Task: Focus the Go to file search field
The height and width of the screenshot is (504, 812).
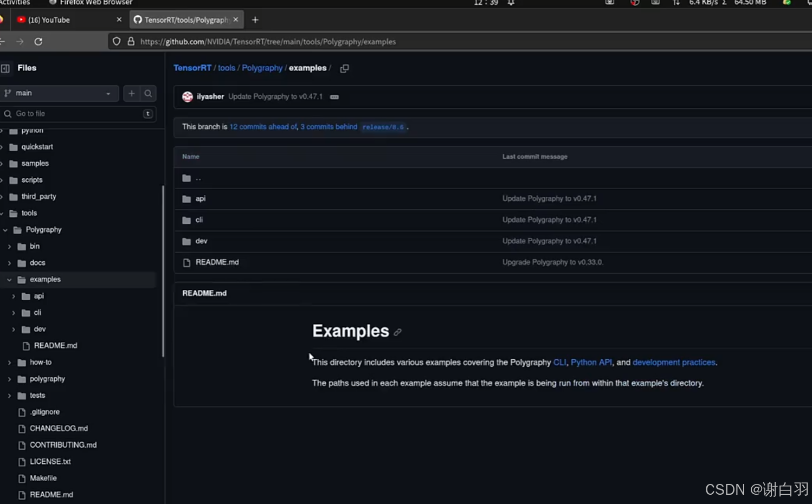Action: 78,114
